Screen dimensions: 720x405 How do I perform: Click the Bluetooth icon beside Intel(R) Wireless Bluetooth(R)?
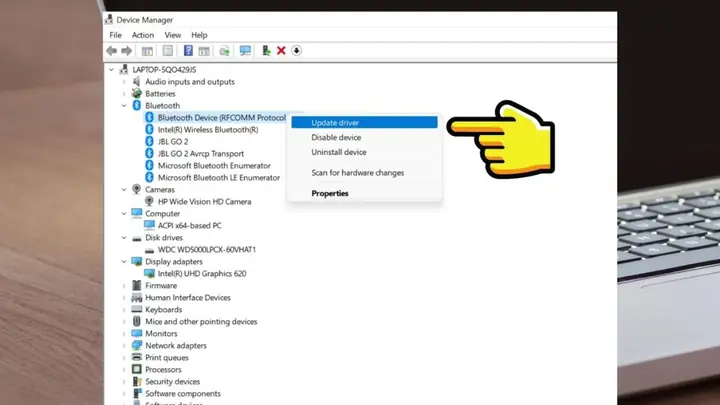[149, 129]
